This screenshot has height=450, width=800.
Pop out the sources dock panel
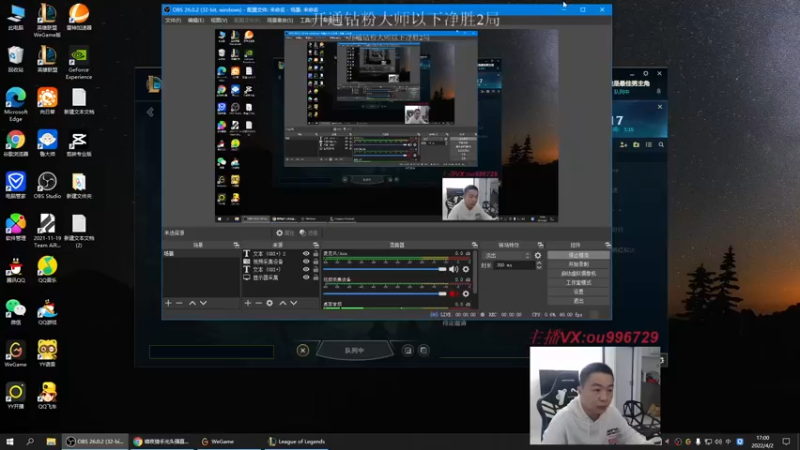316,245
